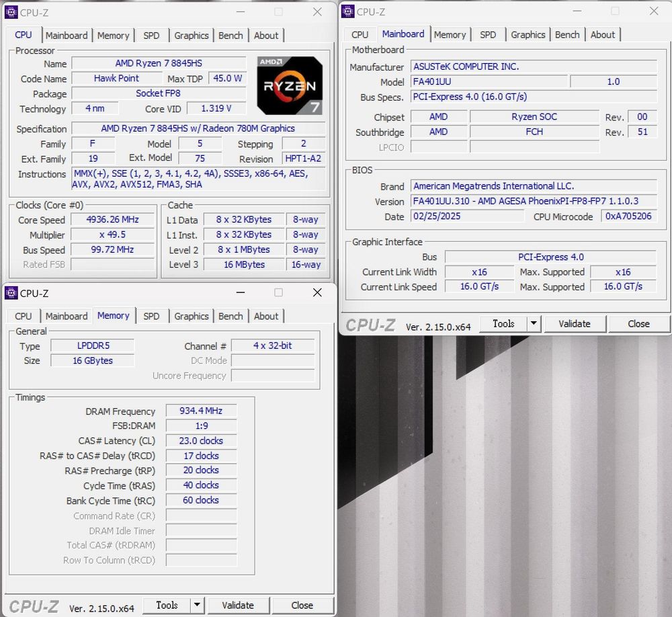Click the 'x 49.5' multiplier value
The image size is (672, 617).
[113, 235]
